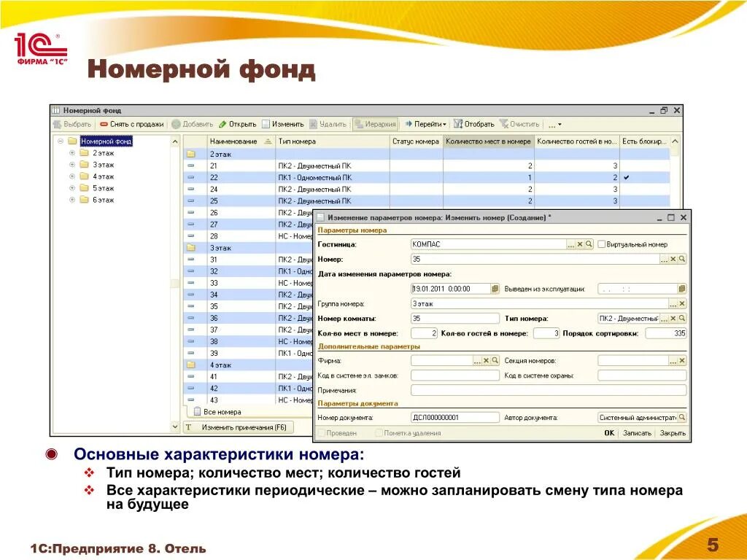Open the toolbar overflow '...' dropdown
The height and width of the screenshot is (560, 747).
(x=554, y=125)
